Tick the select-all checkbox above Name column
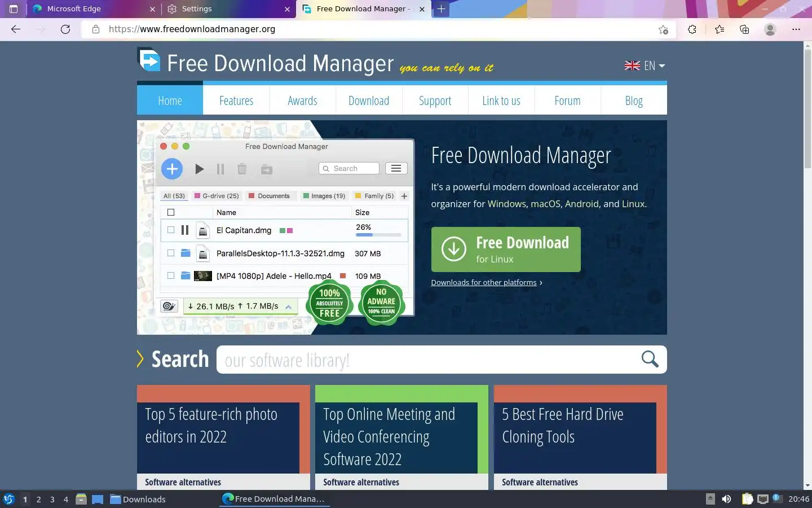 coord(171,212)
